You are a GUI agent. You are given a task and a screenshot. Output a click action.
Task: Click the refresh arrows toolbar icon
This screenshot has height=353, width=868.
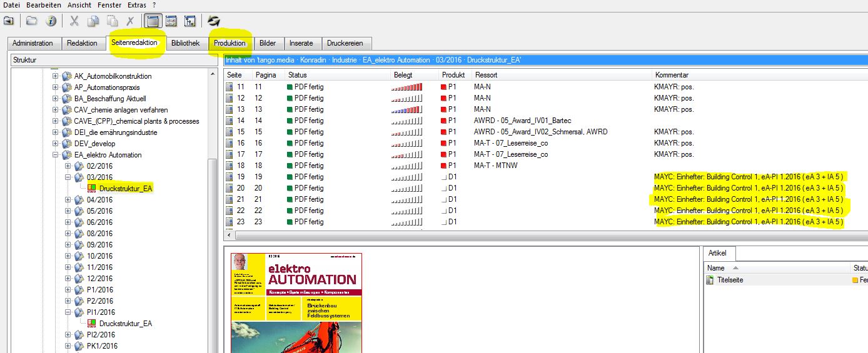coord(214,21)
